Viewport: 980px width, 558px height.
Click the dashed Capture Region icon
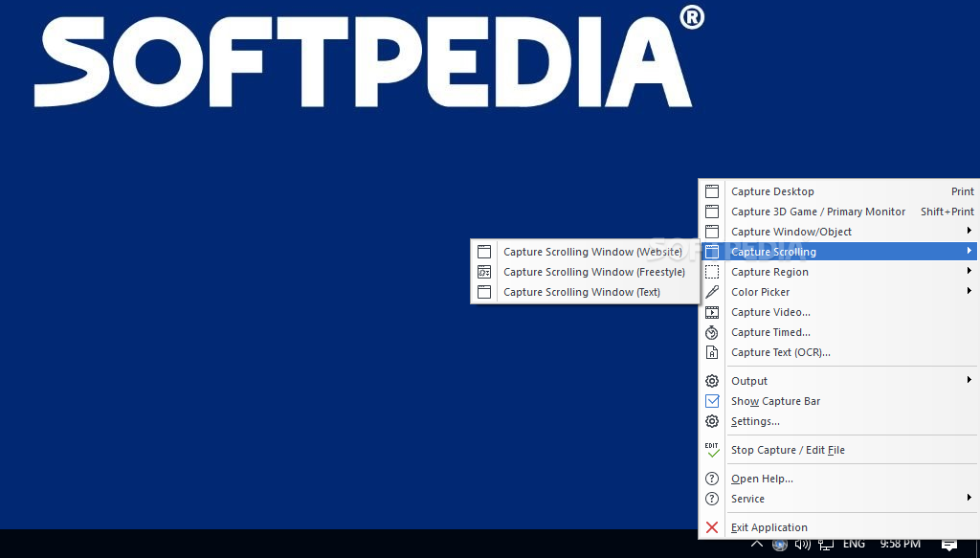pyautogui.click(x=712, y=272)
